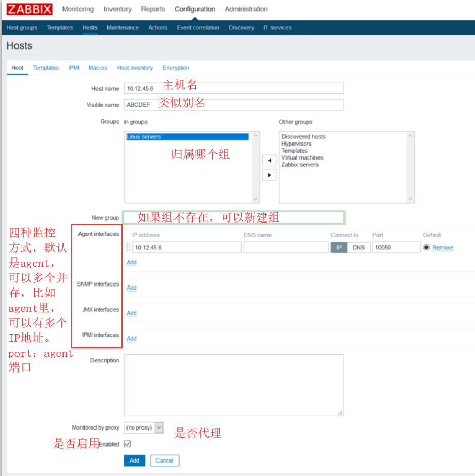Click the Host name input field
This screenshot has width=475, height=476.
click(x=234, y=88)
